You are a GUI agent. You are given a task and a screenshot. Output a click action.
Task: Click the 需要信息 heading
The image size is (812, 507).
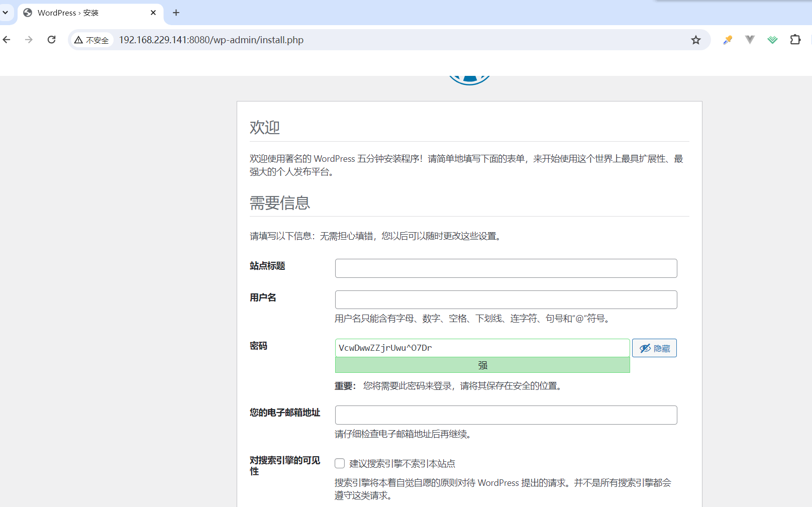point(280,203)
